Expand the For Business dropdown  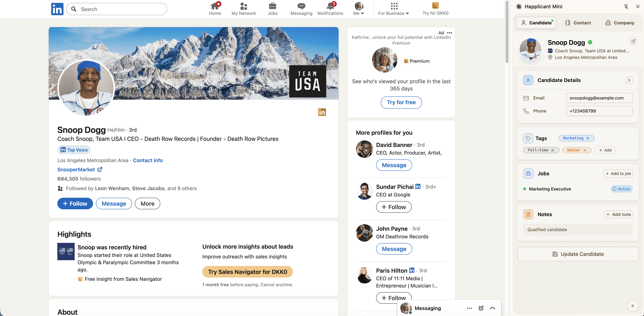[393, 13]
